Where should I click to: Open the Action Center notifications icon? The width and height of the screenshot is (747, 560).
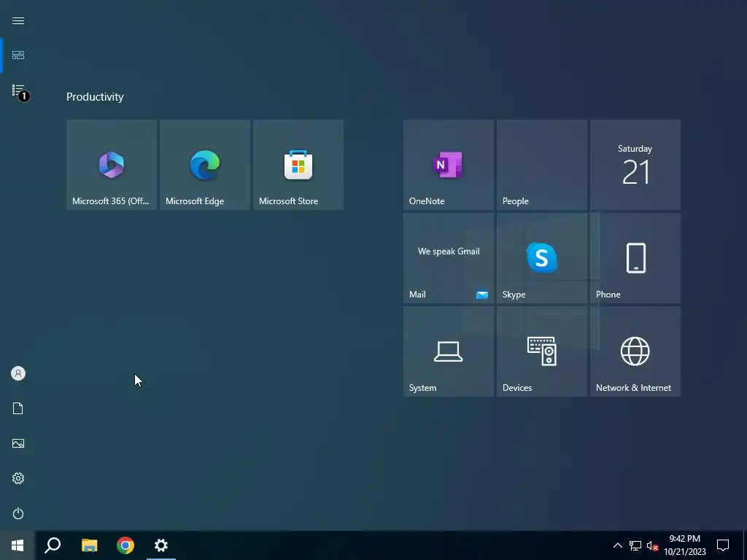pyautogui.click(x=723, y=545)
